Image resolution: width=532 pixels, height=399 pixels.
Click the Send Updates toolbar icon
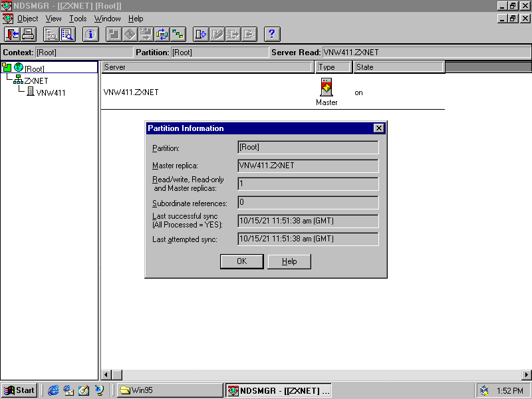click(233, 35)
